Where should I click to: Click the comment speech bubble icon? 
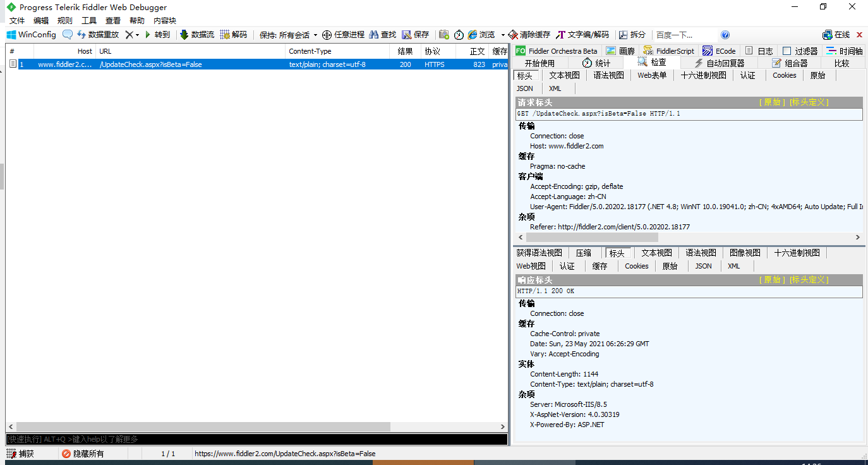point(68,35)
